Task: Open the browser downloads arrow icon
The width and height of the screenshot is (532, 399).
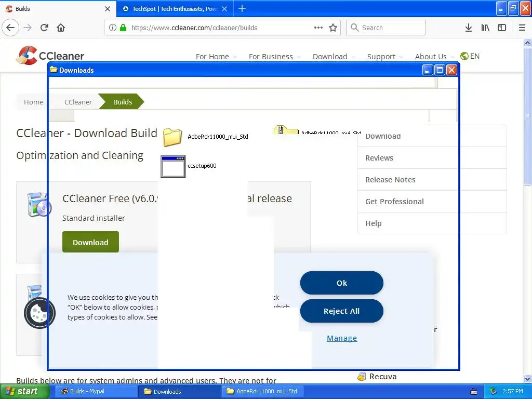Action: (469, 28)
